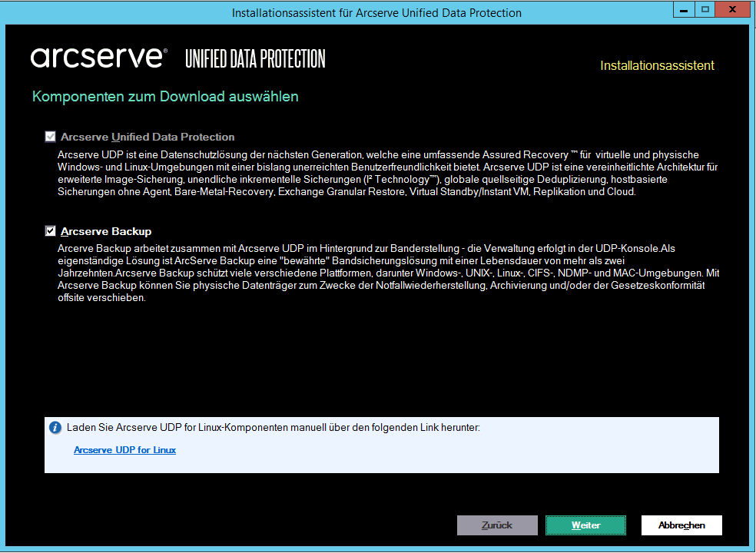Click the description paragraph beginning 'Arcerve Backup arbeitet zusammen'
Screen dimensions: 756x553
click(x=388, y=273)
